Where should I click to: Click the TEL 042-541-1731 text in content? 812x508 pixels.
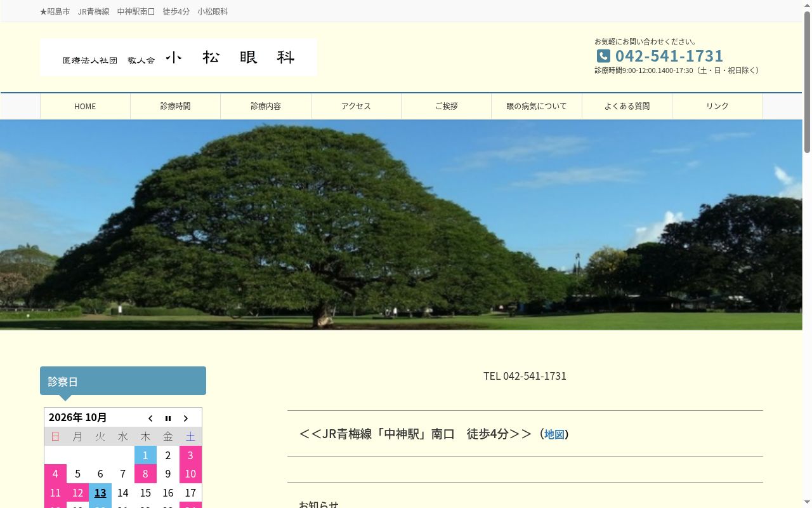[x=525, y=376]
